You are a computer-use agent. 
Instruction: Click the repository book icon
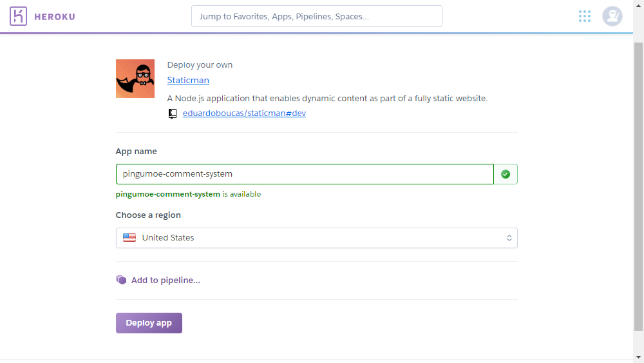pyautogui.click(x=173, y=113)
